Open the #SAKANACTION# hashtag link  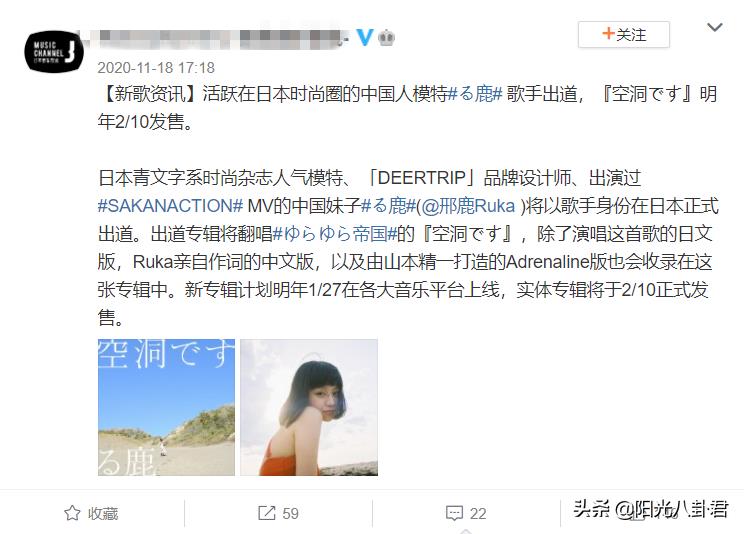coord(170,206)
